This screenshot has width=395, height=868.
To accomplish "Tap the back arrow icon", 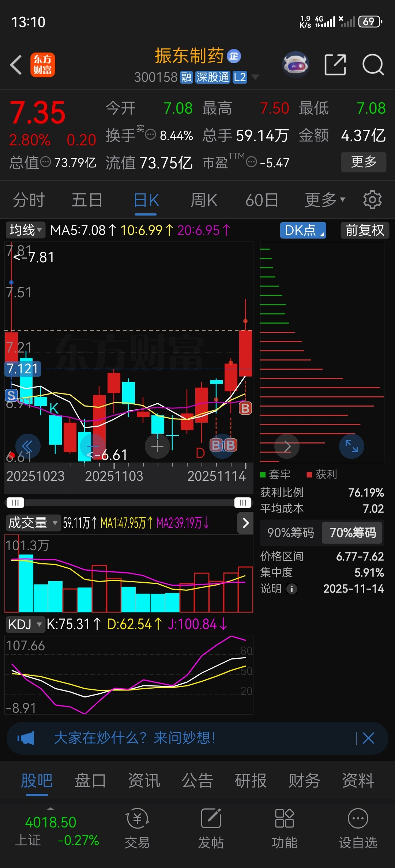I will click(x=16, y=65).
